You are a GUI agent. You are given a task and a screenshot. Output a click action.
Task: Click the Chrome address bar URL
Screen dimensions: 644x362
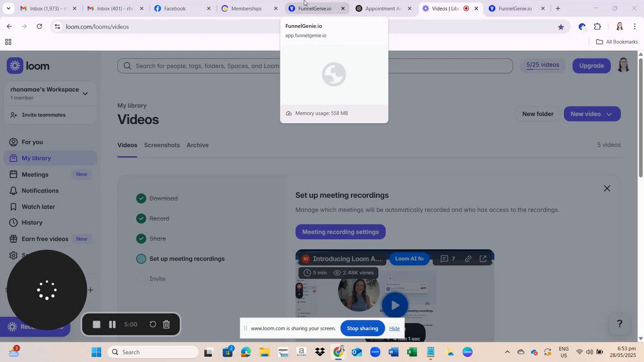[97, 27]
